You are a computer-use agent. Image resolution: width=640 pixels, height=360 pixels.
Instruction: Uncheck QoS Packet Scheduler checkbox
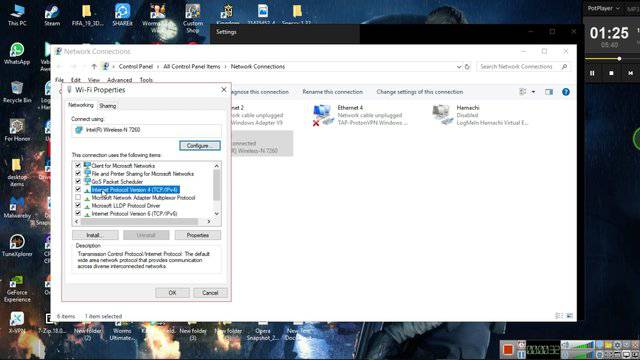[78, 182]
